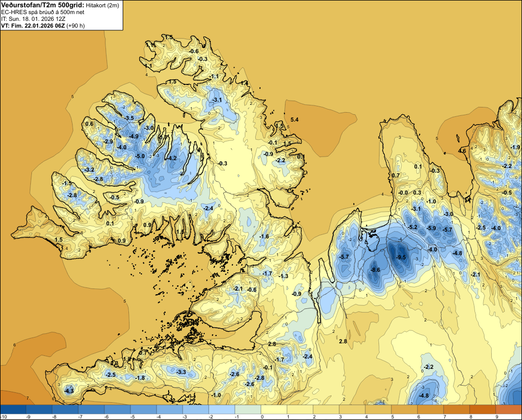Click the '-5' legend scale label
The height and width of the screenshot is (420, 522).
[132, 417]
